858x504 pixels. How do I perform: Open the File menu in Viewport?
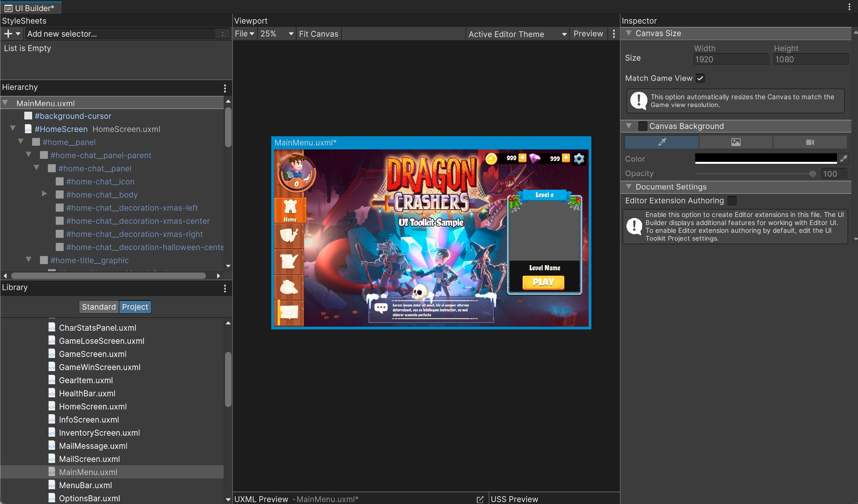tap(244, 34)
